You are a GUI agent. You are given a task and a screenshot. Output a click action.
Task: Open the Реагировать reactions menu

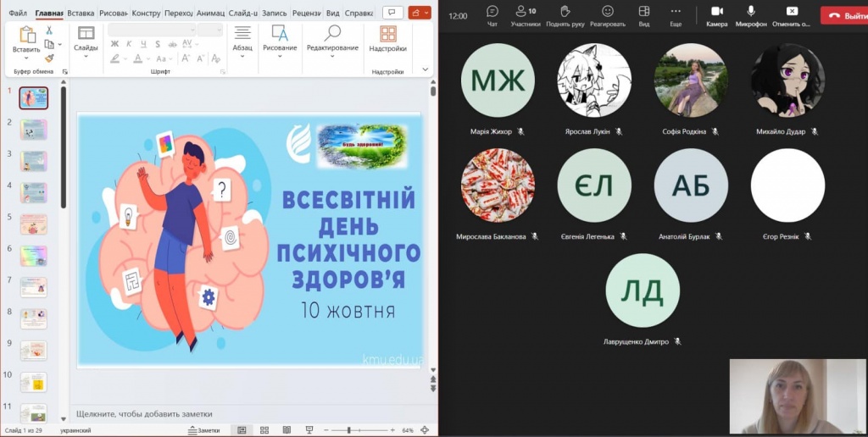[x=607, y=15]
